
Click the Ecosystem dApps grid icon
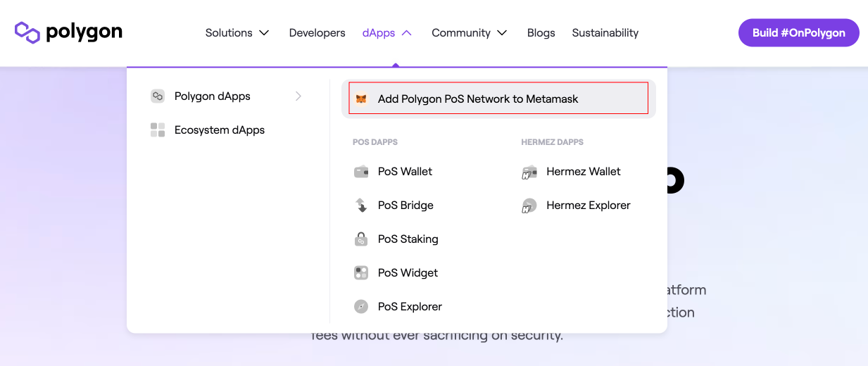[158, 130]
